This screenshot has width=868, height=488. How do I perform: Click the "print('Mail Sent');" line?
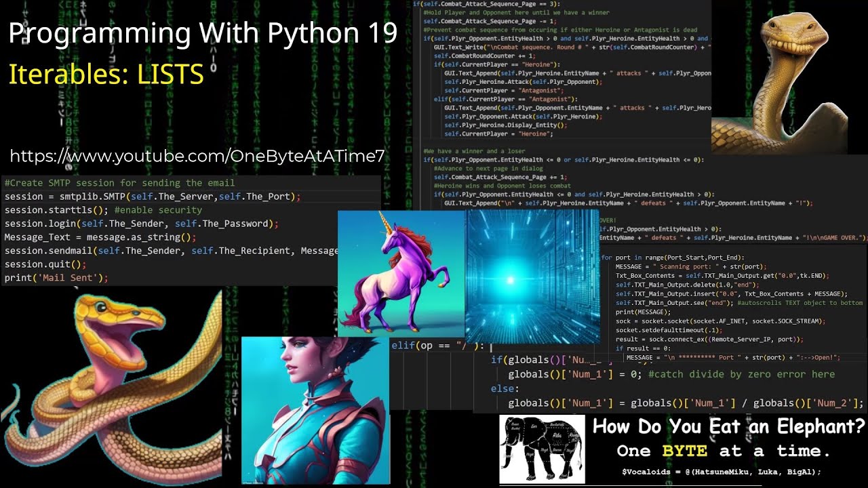(x=56, y=278)
